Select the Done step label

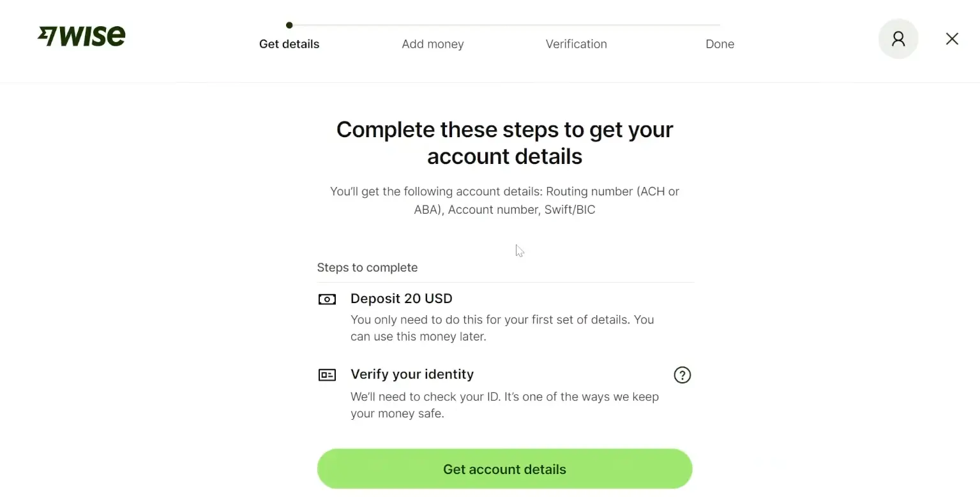(720, 44)
